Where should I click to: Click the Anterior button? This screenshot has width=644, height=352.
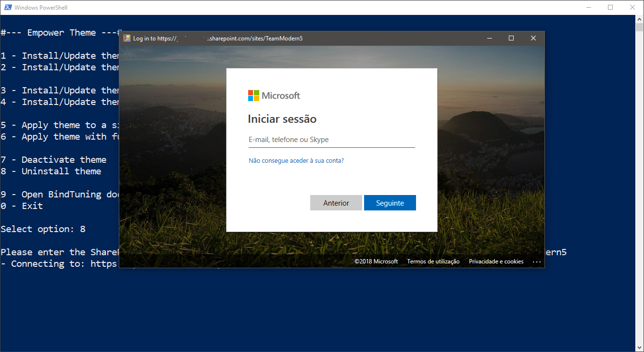click(x=336, y=203)
